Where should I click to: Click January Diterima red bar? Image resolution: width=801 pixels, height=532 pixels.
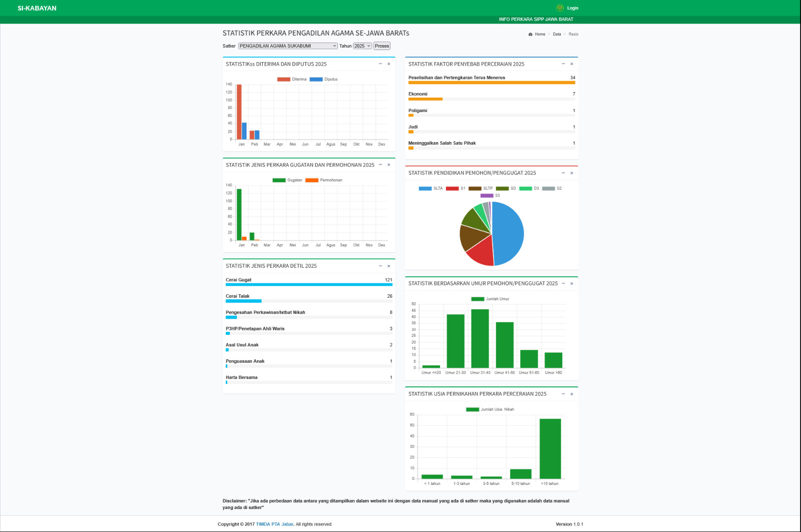pyautogui.click(x=239, y=112)
